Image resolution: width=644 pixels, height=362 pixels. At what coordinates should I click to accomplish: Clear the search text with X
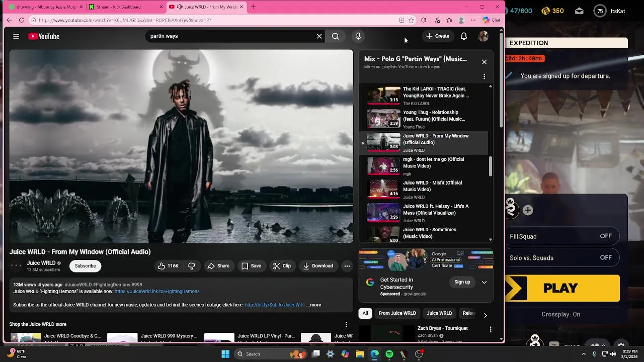(x=319, y=36)
